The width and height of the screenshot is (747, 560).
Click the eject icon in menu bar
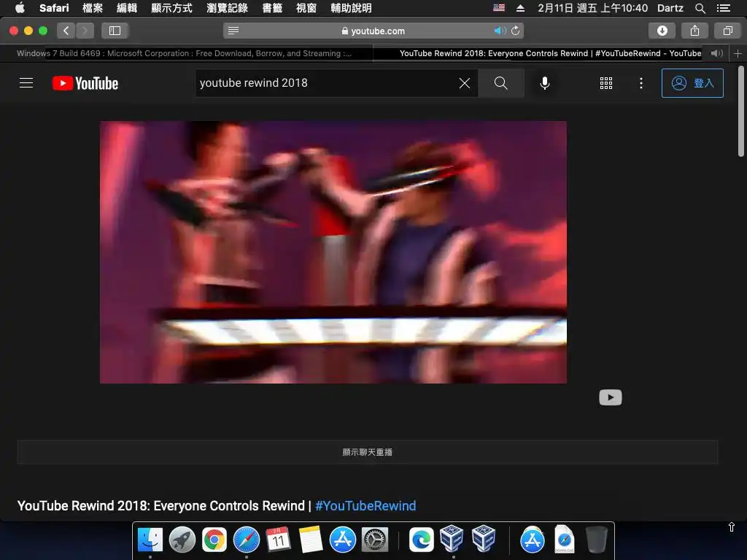coord(520,8)
